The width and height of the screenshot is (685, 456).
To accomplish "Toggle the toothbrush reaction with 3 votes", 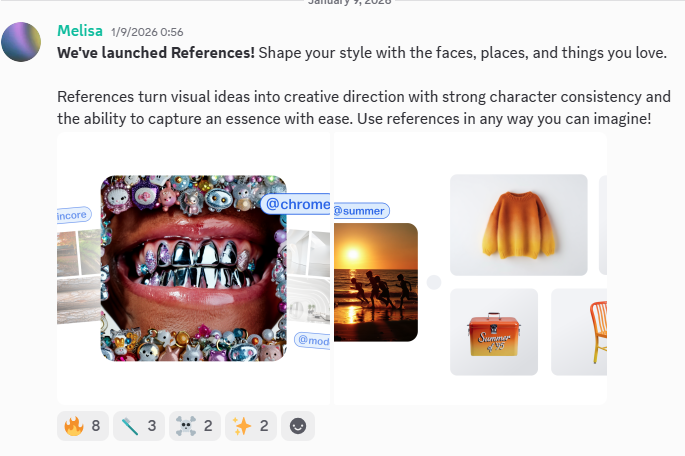I will tap(139, 425).
